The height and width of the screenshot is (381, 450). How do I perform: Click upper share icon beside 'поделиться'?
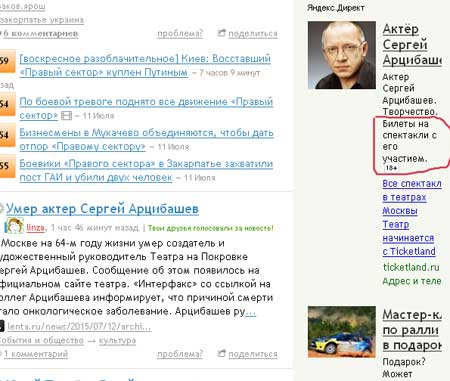pyautogui.click(x=222, y=33)
